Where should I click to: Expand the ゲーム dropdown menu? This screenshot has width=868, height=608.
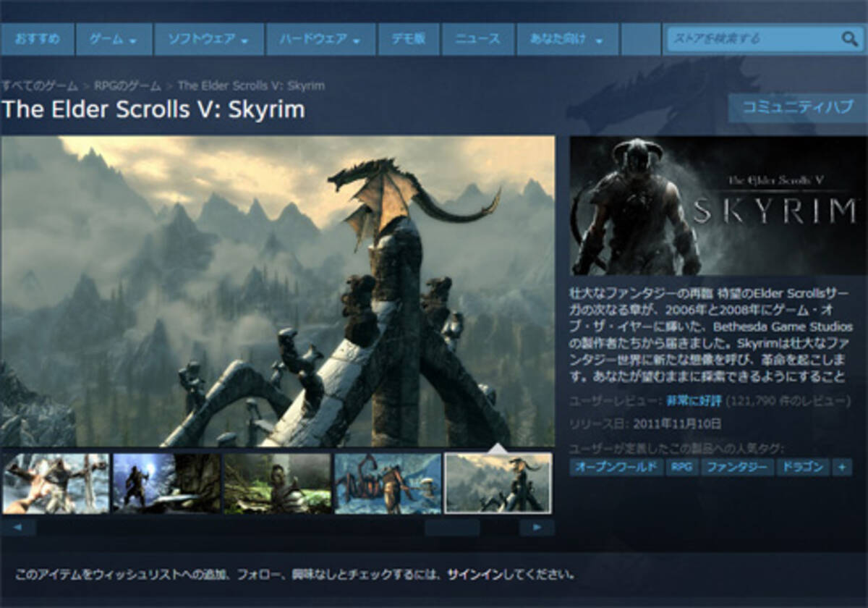point(114,39)
